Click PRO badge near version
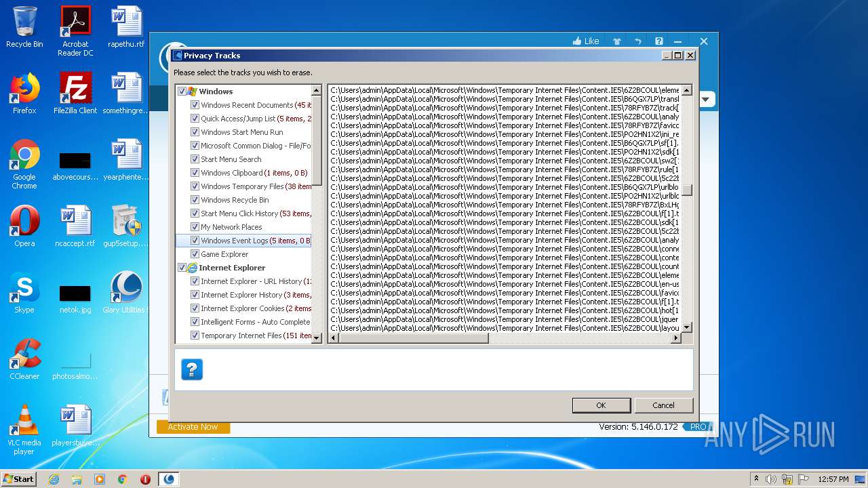This screenshot has height=488, width=868. pos(698,427)
